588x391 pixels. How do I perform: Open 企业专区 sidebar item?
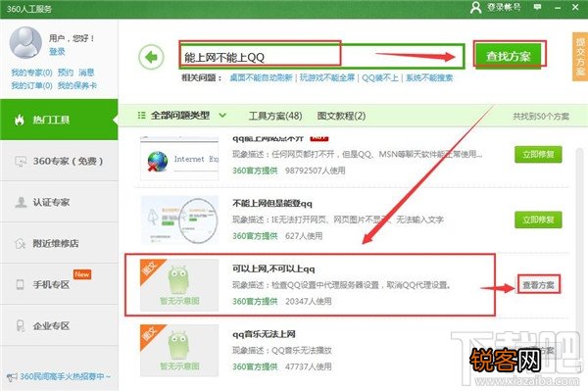coord(59,325)
